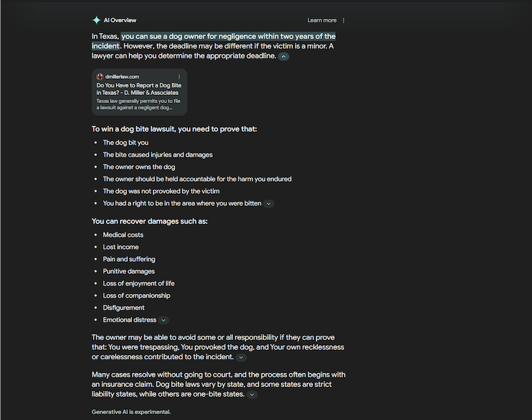Screen dimensions: 532x420
Task: Click the AI Overview heading text
Action: (x=120, y=20)
